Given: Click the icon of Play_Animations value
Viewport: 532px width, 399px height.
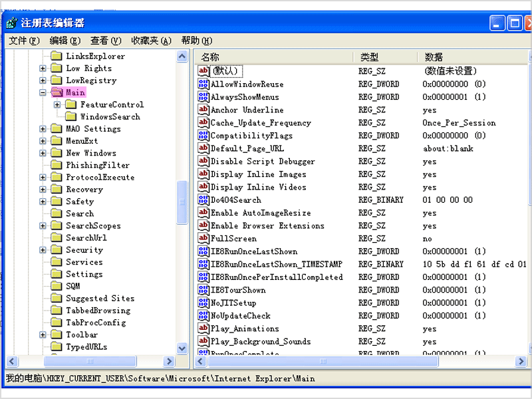Looking at the screenshot, I should (203, 329).
